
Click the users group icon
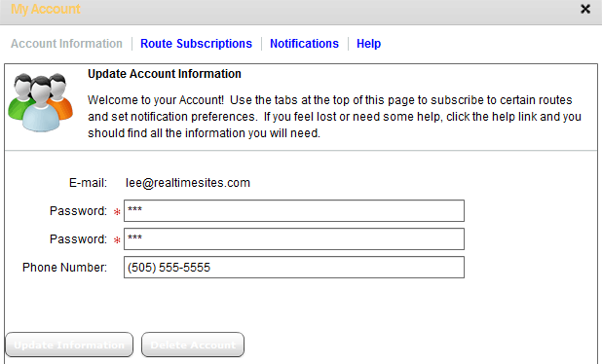click(40, 102)
